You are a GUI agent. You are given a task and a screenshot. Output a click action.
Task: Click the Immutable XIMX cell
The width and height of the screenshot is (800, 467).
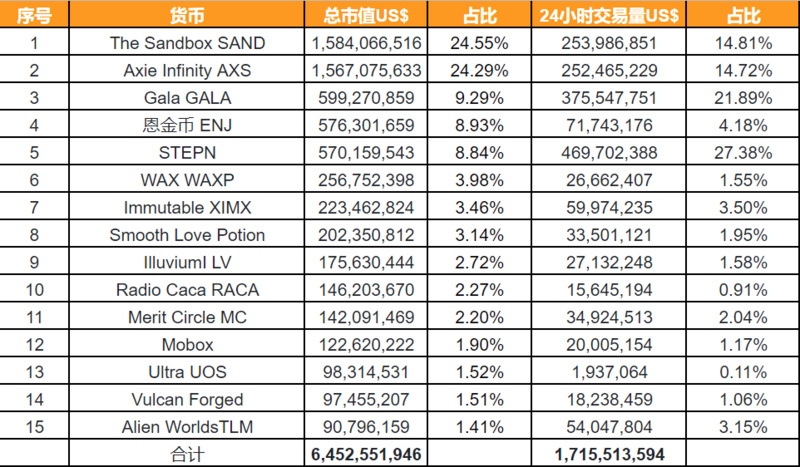tap(187, 208)
